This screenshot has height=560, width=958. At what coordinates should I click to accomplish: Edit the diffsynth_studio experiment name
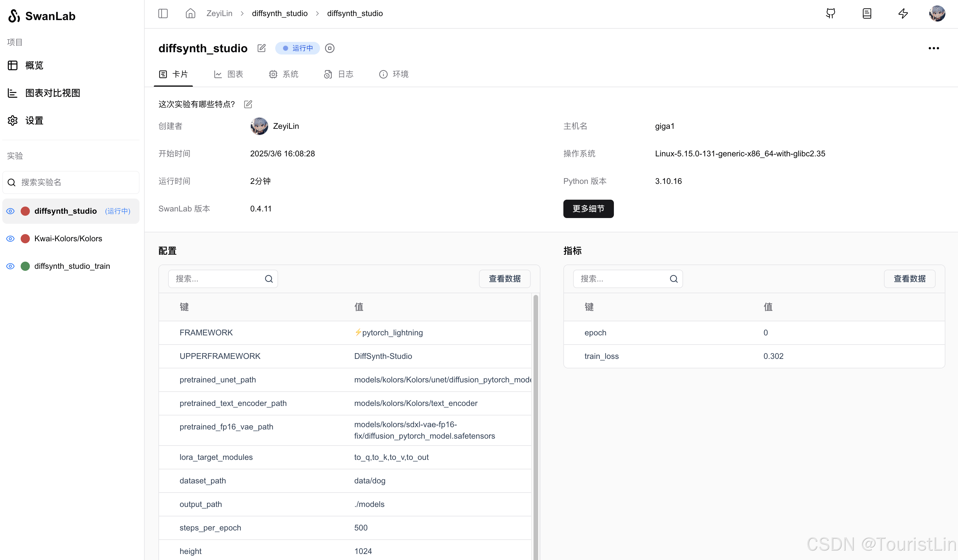[261, 48]
